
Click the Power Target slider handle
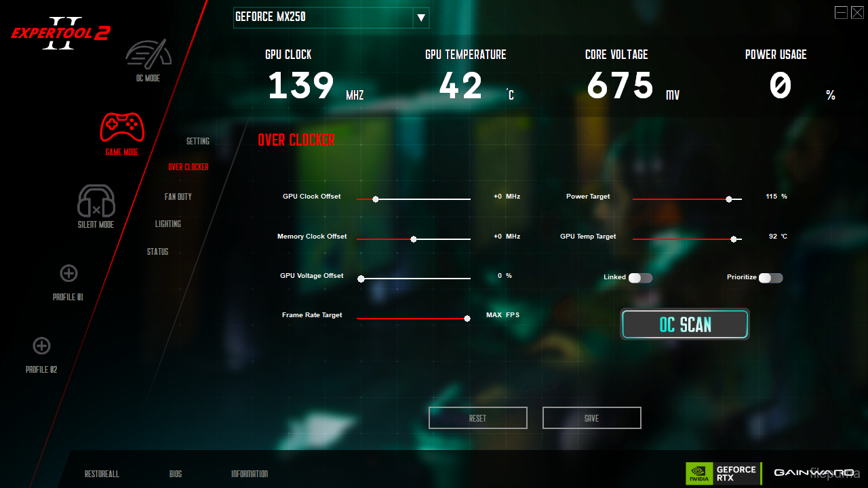(x=729, y=199)
